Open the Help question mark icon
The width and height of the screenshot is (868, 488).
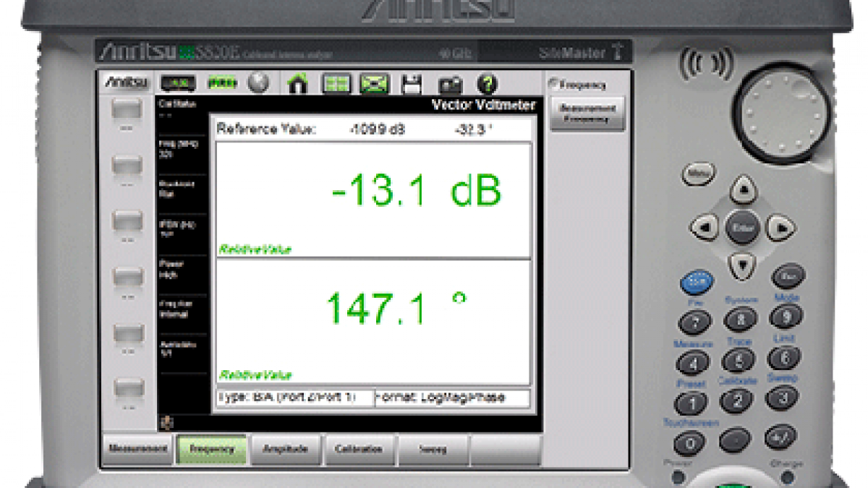(x=488, y=84)
